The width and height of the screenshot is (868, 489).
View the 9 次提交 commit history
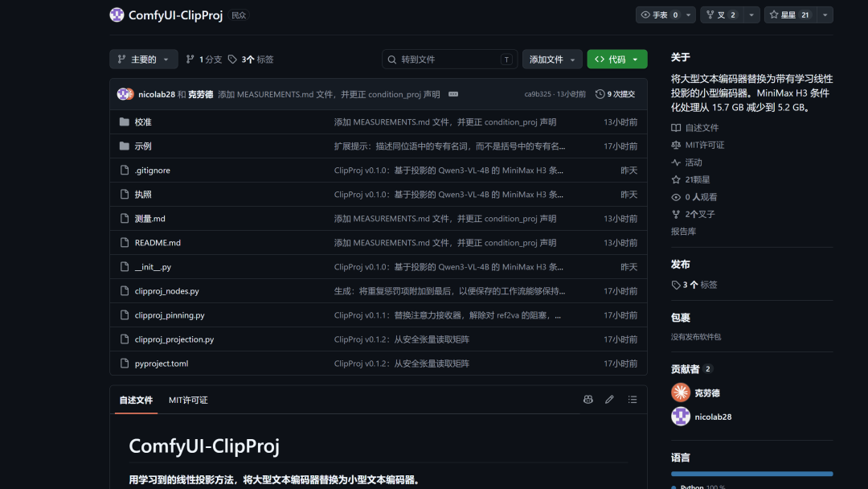pos(615,94)
